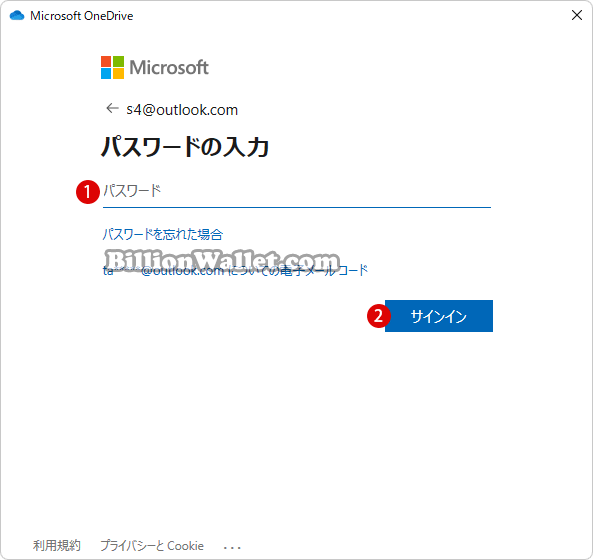
Task: Click the red number 2 step marker
Action: click(379, 316)
